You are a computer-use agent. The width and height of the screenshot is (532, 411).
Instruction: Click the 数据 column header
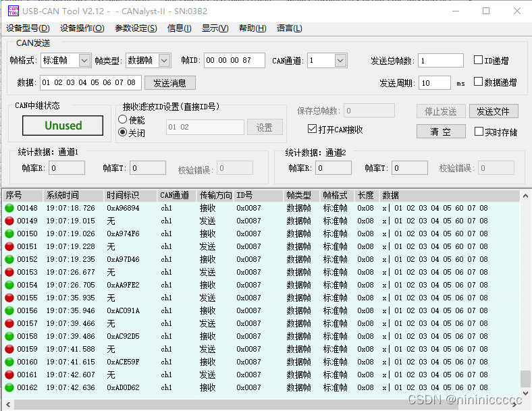(449, 195)
